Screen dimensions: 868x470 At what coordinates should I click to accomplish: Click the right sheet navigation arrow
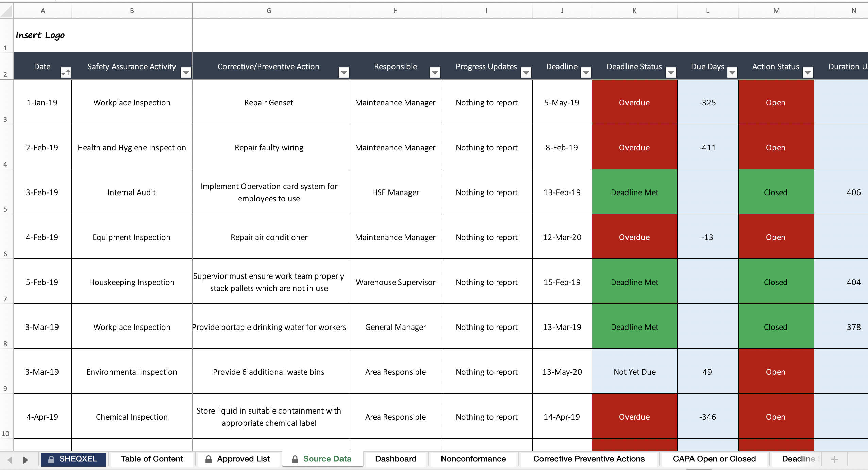coord(26,459)
